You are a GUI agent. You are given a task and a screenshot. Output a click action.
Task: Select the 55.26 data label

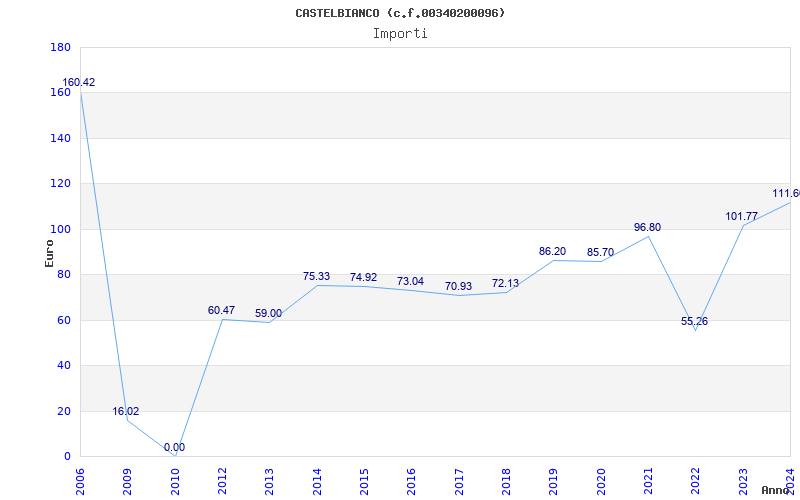(x=694, y=321)
